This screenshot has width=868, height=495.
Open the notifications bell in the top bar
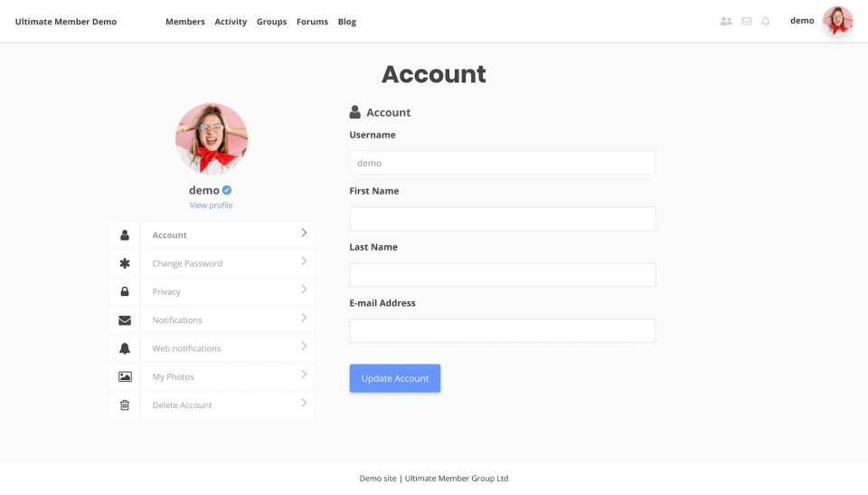click(766, 21)
